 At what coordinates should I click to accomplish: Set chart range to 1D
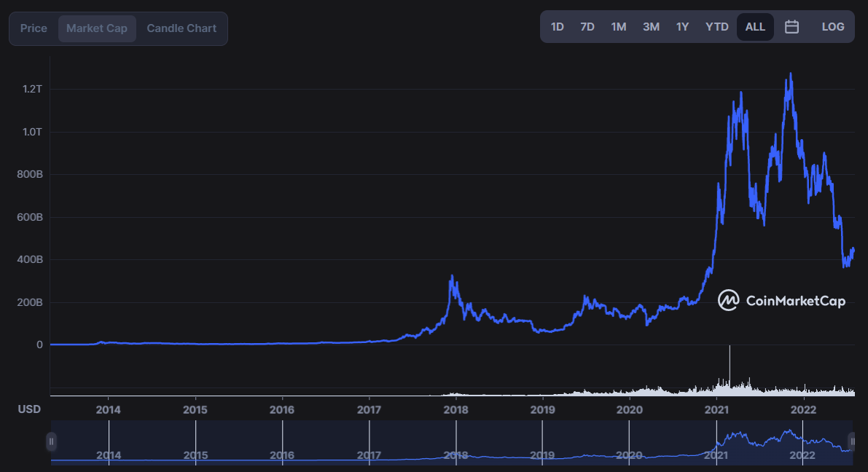click(x=557, y=26)
